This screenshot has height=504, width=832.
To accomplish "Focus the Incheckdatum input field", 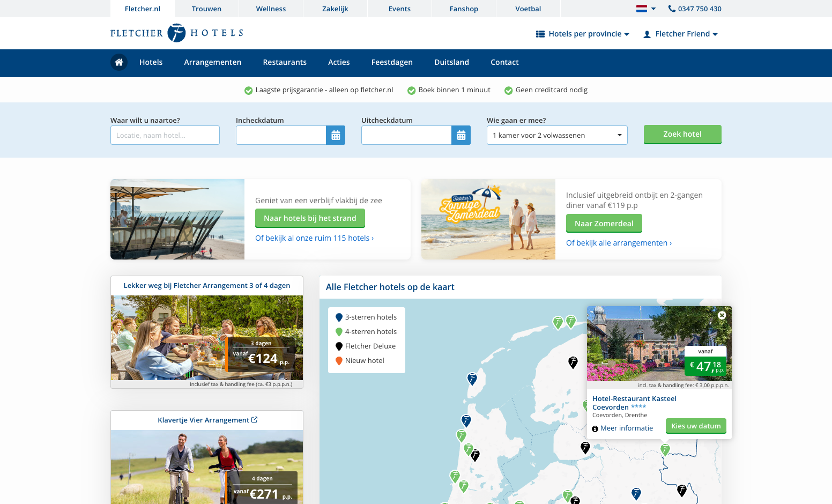I will (281, 135).
